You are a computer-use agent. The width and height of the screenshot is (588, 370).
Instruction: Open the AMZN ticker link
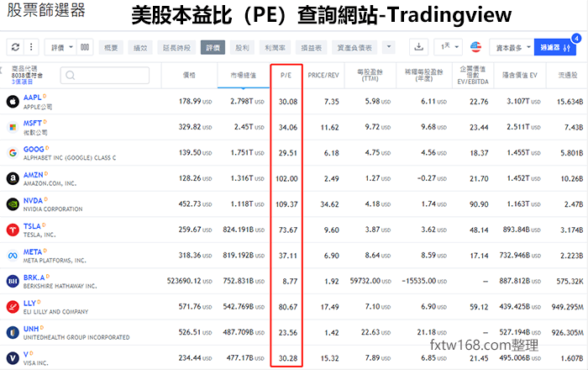click(x=34, y=175)
